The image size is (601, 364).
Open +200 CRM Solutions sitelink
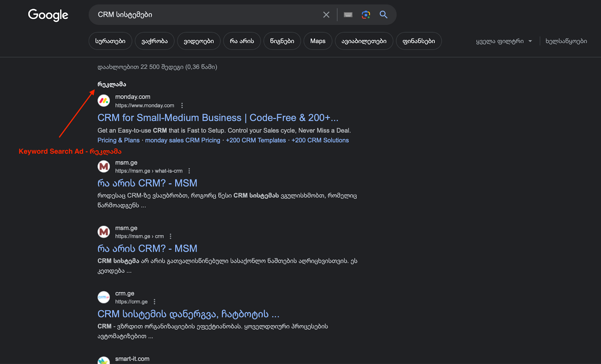click(x=320, y=140)
